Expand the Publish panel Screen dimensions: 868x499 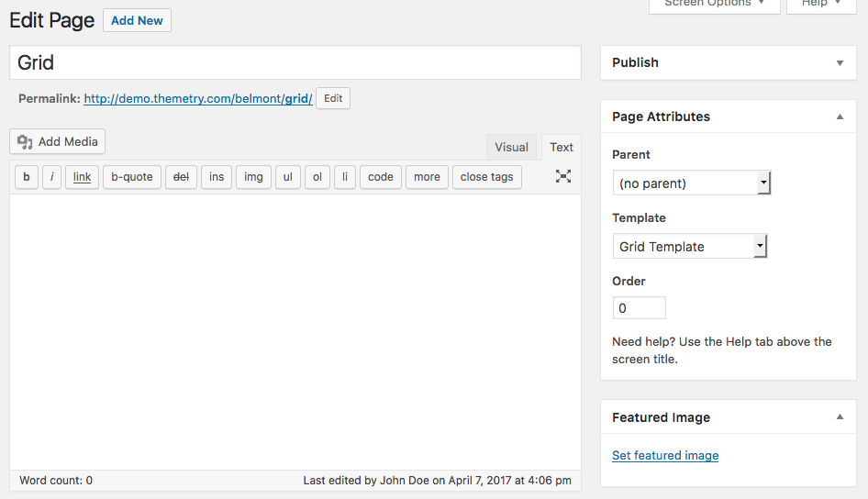pos(839,62)
